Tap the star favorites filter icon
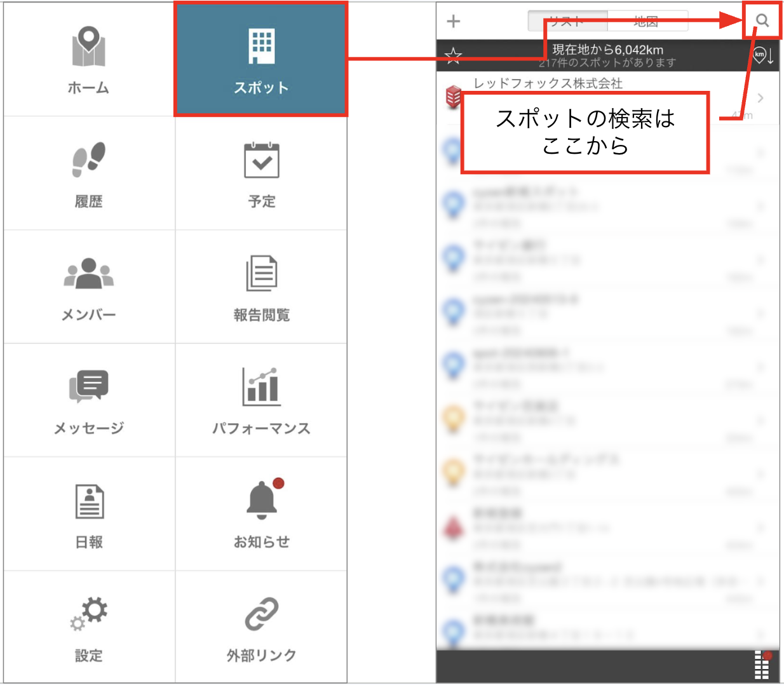The height and width of the screenshot is (685, 784). coord(453,56)
